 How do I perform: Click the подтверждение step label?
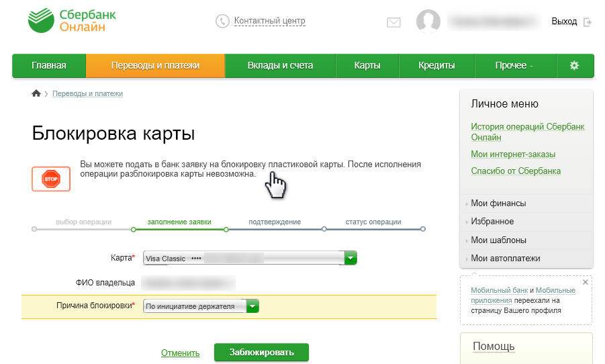tap(275, 222)
